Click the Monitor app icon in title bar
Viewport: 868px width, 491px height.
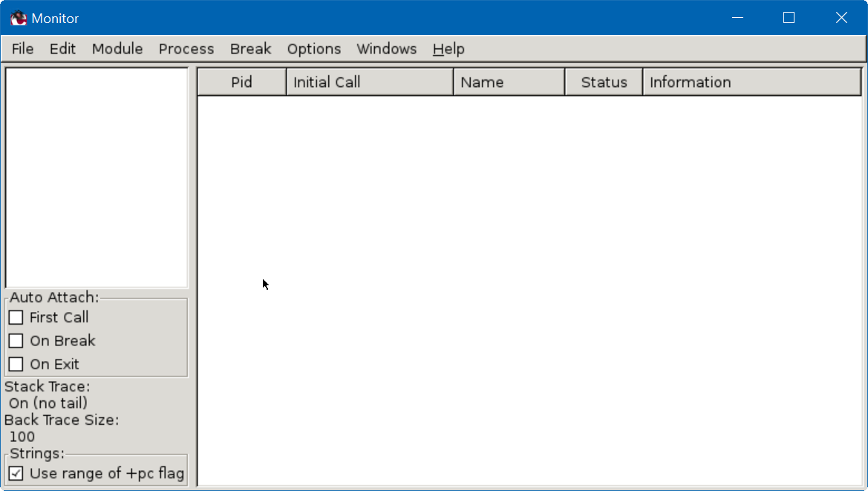click(x=19, y=19)
